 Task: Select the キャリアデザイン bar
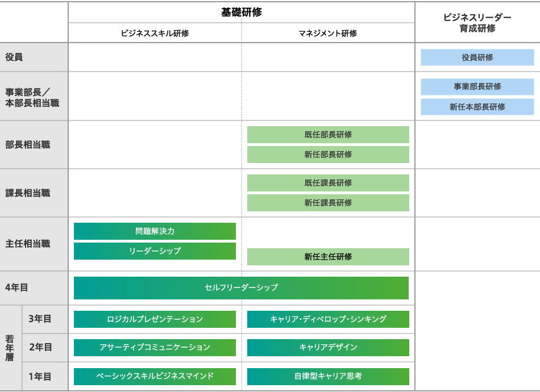tap(328, 348)
